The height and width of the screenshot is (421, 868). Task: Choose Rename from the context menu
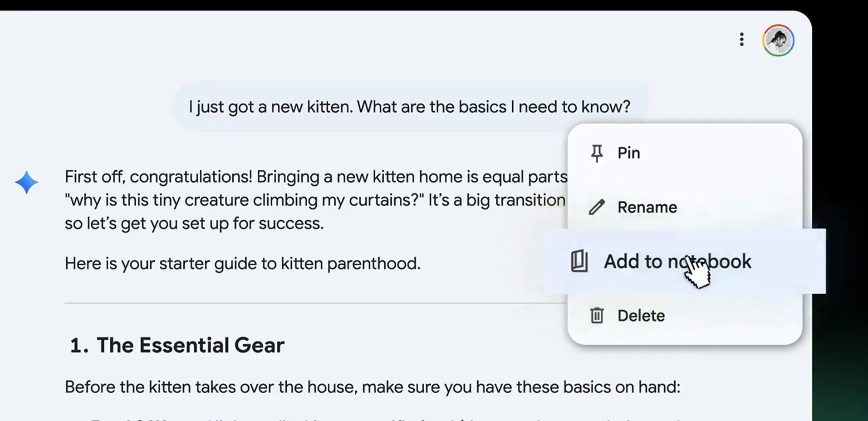[647, 207]
